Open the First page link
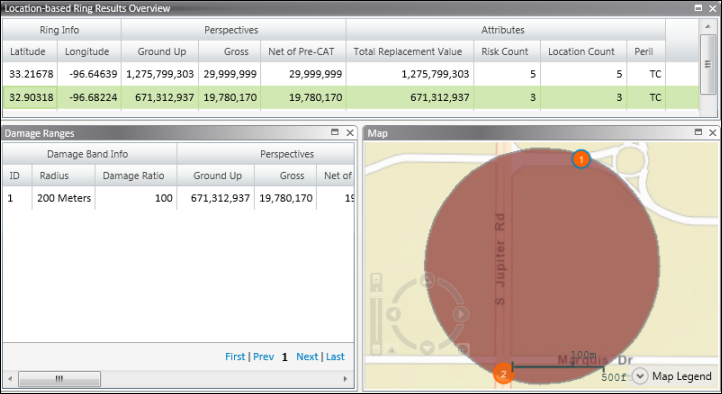This screenshot has height=394, width=722. [x=235, y=357]
